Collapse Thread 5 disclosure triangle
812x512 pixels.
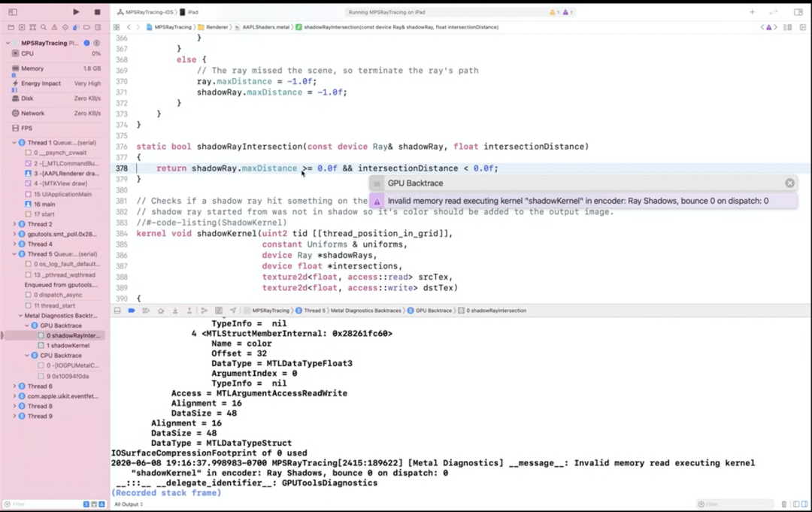pos(14,254)
